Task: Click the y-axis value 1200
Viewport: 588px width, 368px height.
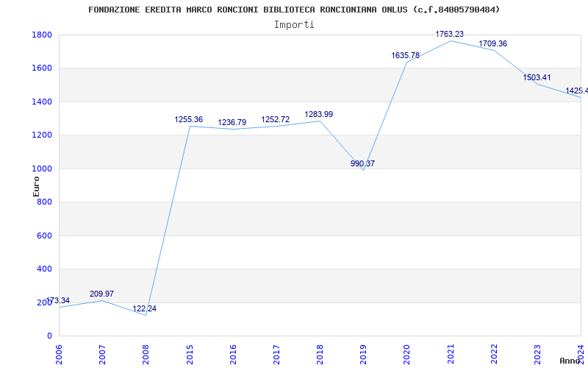Action: [x=43, y=135]
